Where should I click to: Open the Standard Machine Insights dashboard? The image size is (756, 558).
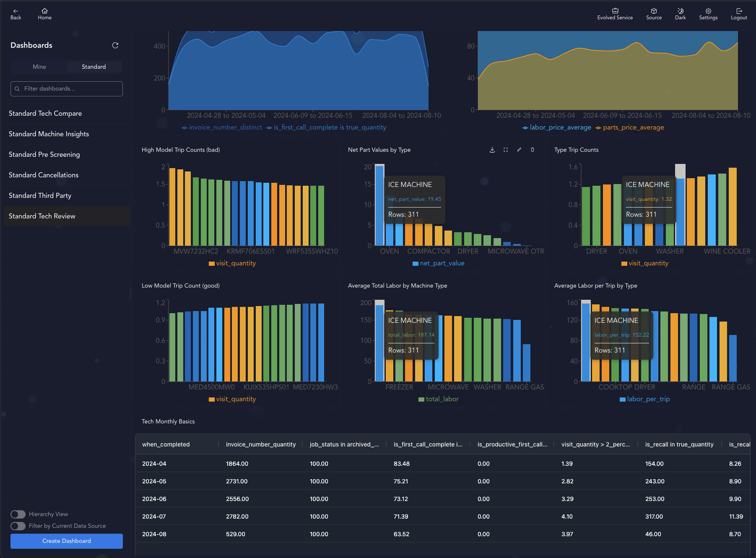pos(49,134)
